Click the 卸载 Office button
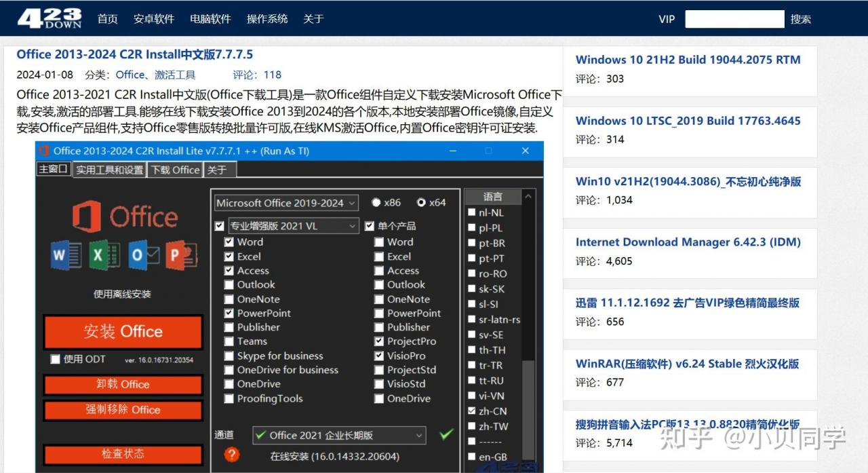Screen dimensions: 868x473 pos(123,385)
